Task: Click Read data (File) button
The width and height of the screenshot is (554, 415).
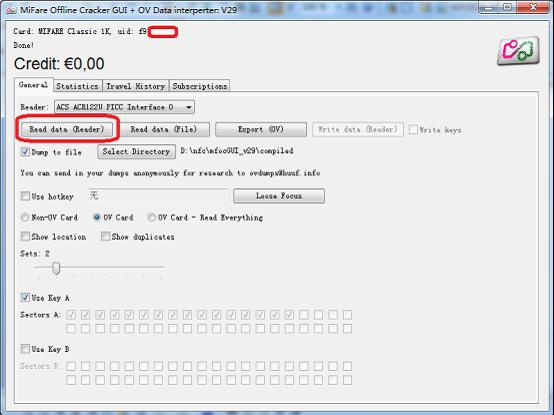Action: pos(164,129)
